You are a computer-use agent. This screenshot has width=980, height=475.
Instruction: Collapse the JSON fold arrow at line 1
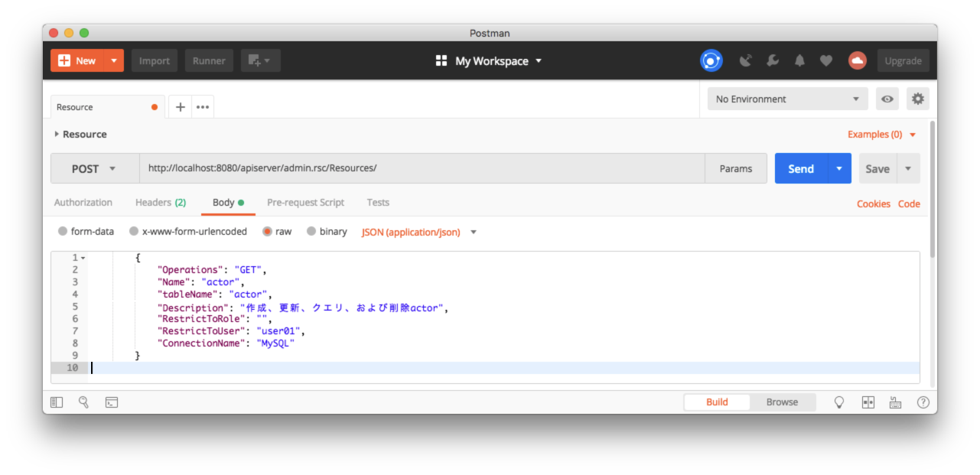(x=83, y=258)
